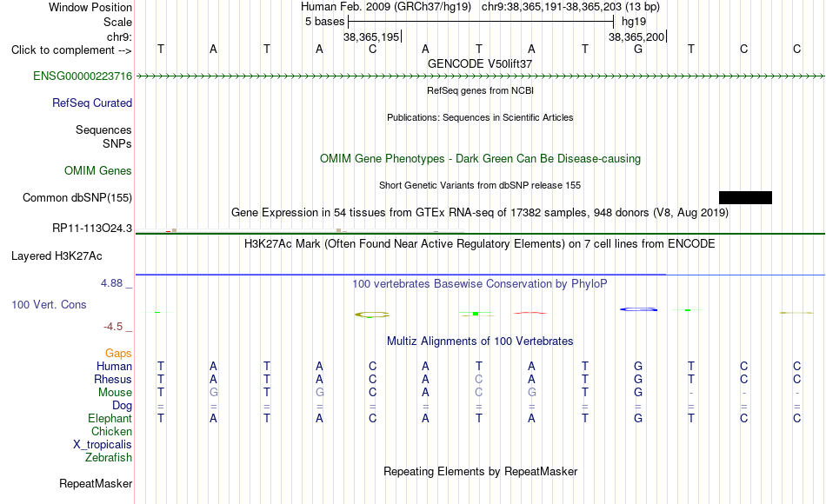Image resolution: width=826 pixels, height=504 pixels.
Task: Click the black dbSNP variant block
Action: (x=745, y=197)
